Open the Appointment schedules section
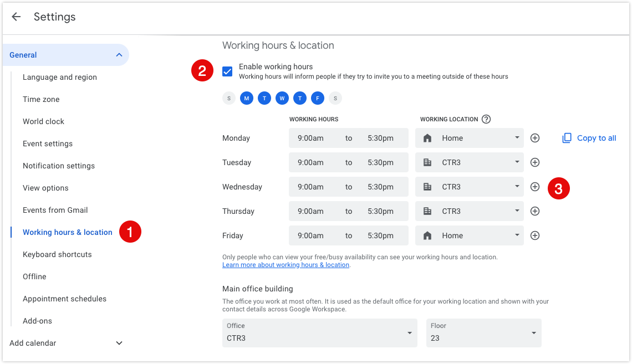 [x=64, y=299]
